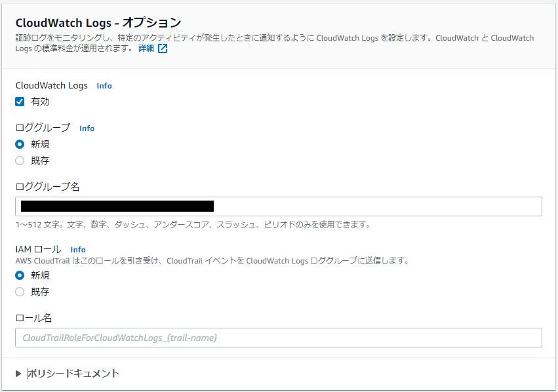Select 既存 radio under ロググループ
558x392 pixels.
coord(20,161)
